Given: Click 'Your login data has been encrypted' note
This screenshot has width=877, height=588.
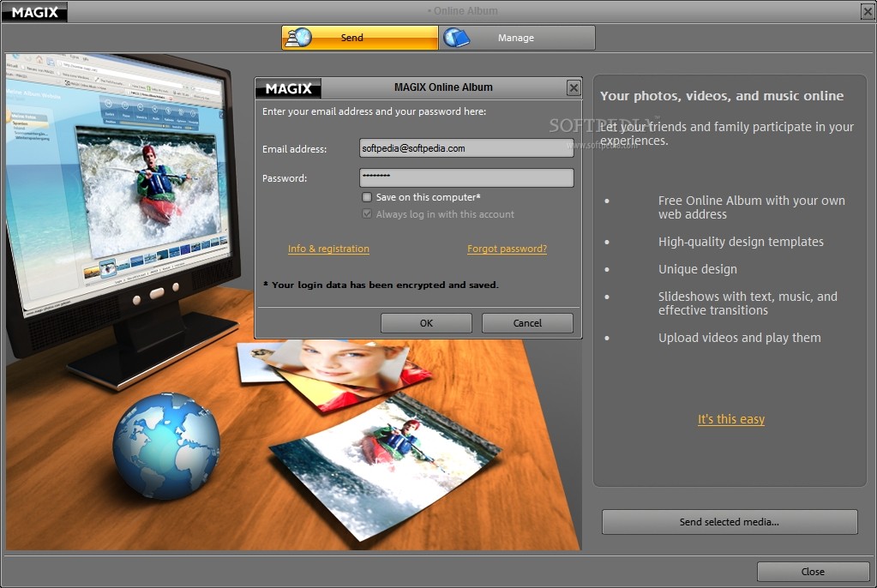Looking at the screenshot, I should click(381, 285).
